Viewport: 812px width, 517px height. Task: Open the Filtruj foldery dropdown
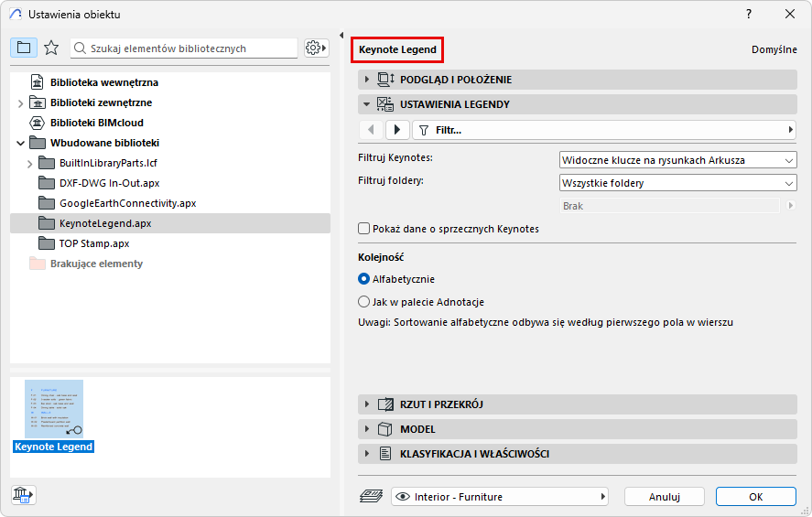click(x=677, y=183)
